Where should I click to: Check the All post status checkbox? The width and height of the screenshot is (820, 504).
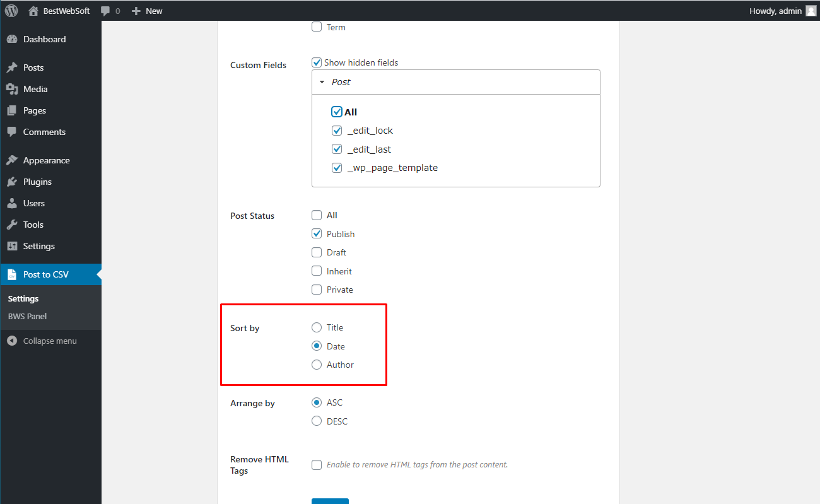pos(317,215)
